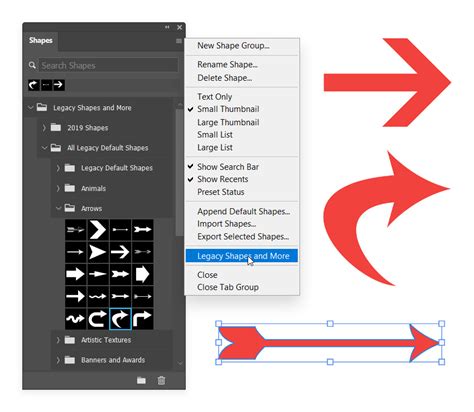
Task: Create new group with the folder icon at panel bottom
Action: 141,380
